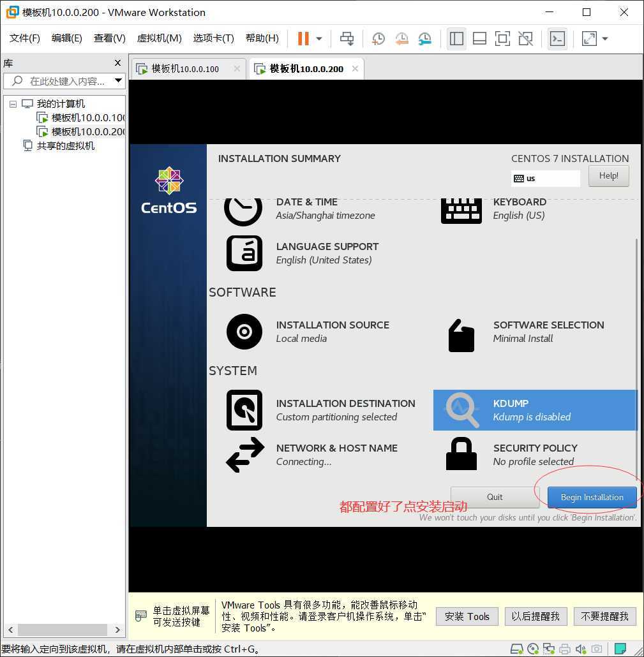The image size is (644, 657).
Task: Open the message log note icon
Action: 620,649
